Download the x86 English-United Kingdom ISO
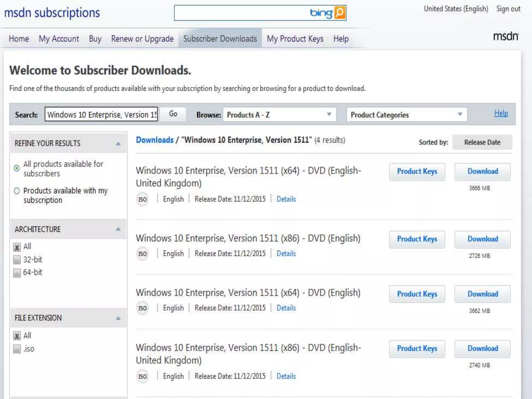The image size is (532, 399). (x=482, y=349)
